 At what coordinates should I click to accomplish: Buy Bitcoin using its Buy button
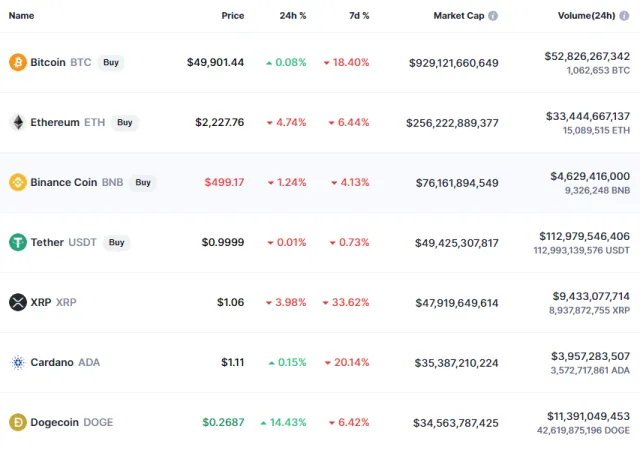click(111, 62)
